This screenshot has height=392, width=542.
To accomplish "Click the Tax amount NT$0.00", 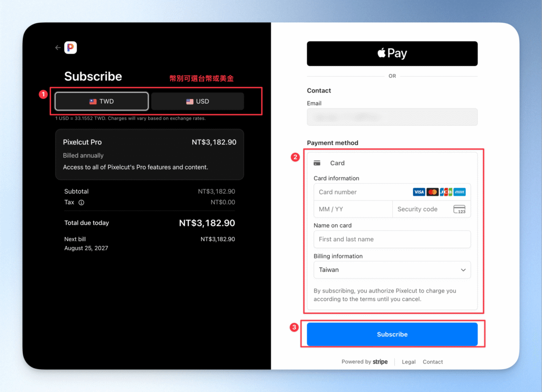I will (223, 202).
